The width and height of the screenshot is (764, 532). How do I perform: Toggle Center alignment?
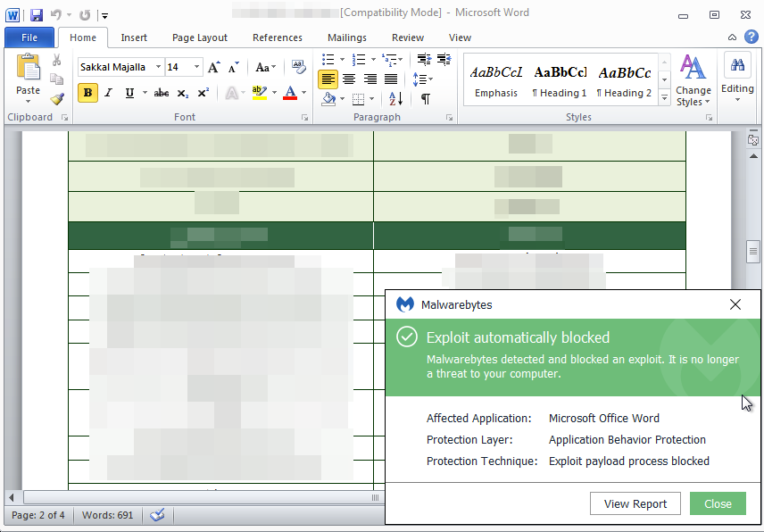click(349, 79)
